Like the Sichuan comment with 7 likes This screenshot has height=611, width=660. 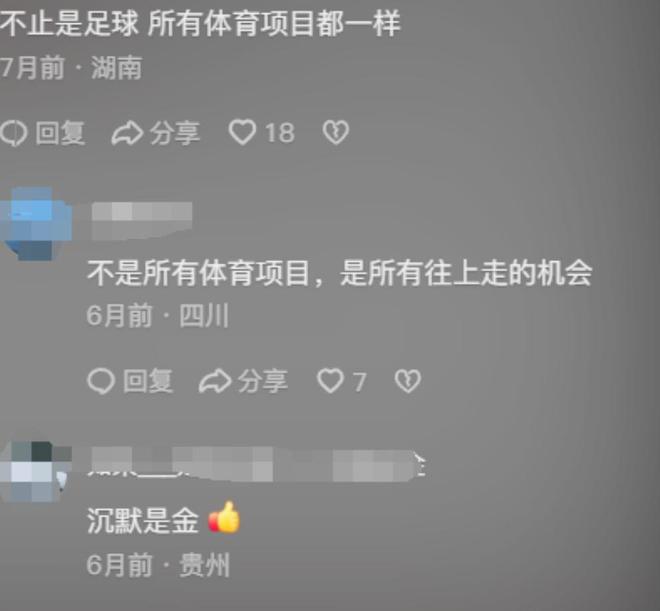point(330,381)
